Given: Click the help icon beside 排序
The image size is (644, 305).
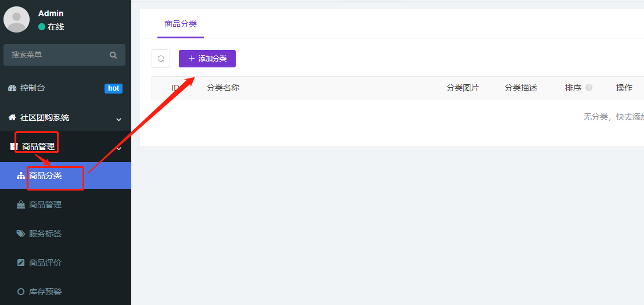Looking at the screenshot, I should click(589, 88).
